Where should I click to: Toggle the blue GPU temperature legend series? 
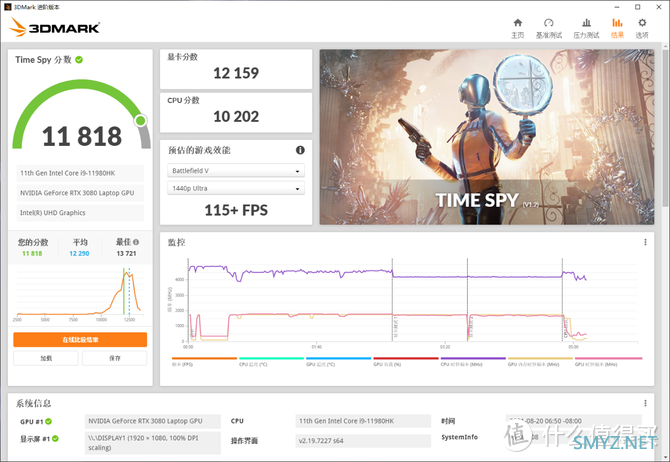click(x=338, y=362)
